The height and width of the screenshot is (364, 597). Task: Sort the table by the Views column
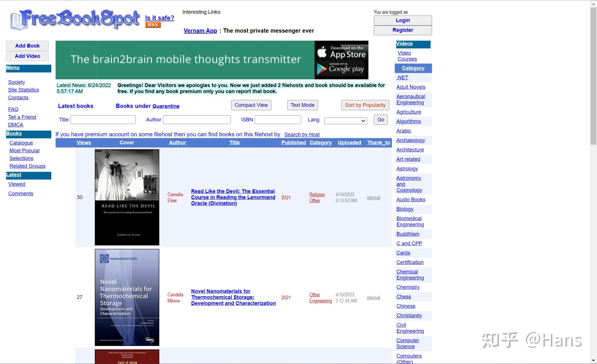coord(84,143)
